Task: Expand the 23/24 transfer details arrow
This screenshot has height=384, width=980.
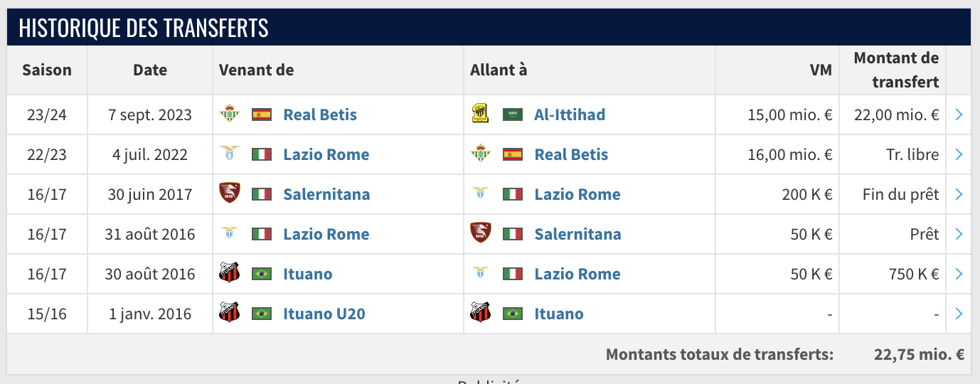Action: (x=959, y=114)
